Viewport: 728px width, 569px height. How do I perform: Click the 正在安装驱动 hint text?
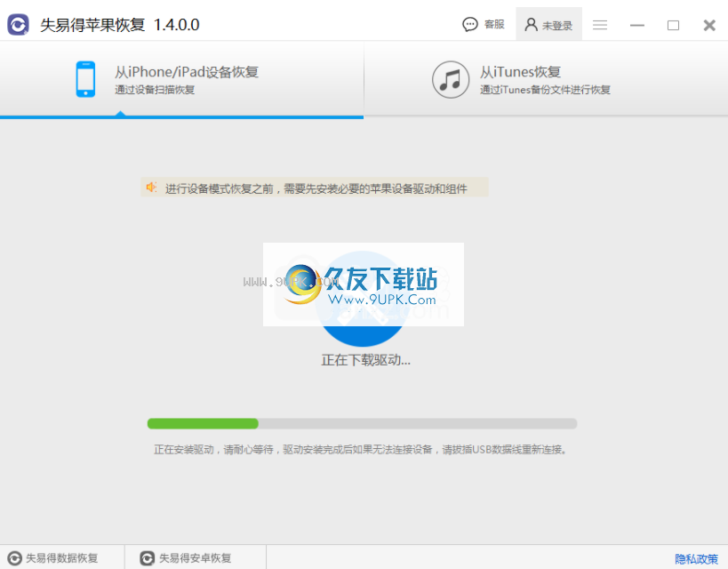(x=361, y=450)
